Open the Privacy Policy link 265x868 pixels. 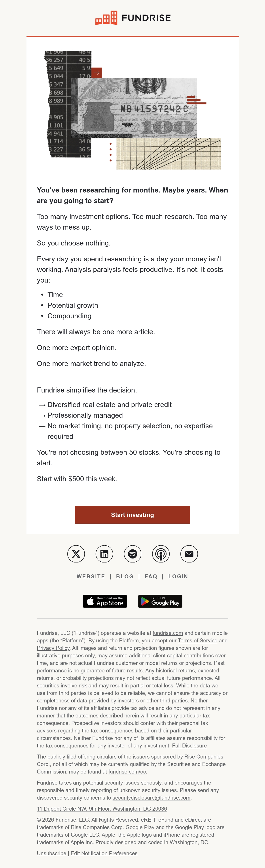53,648
